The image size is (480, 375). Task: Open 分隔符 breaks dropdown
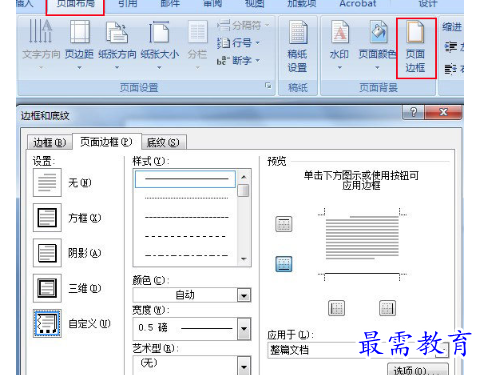click(243, 25)
